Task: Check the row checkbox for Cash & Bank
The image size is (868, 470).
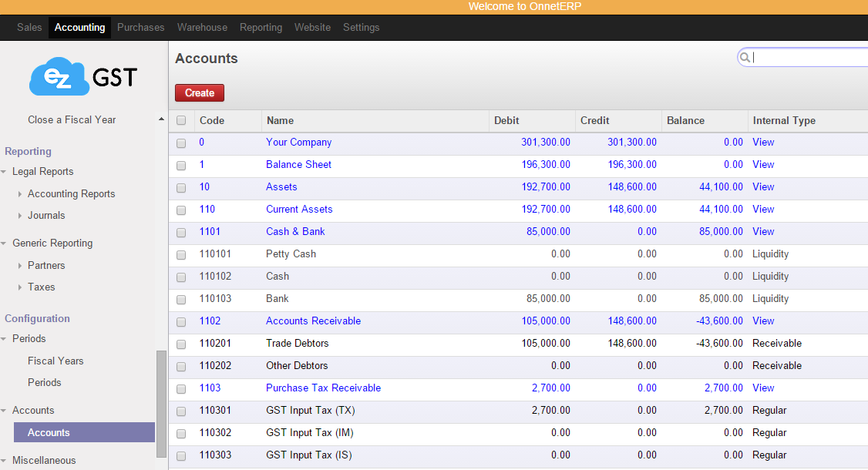Action: [181, 232]
